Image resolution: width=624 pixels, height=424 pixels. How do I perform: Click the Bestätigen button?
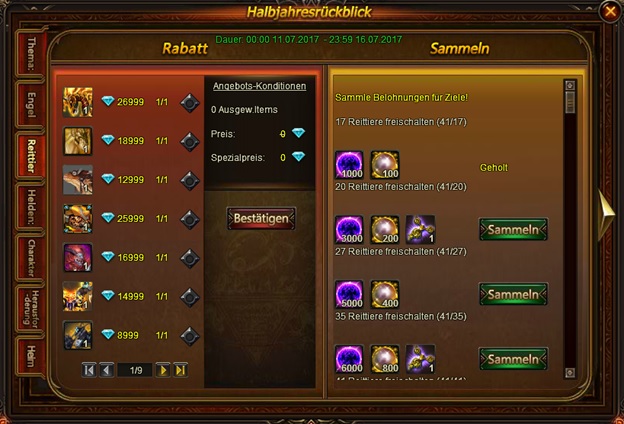click(261, 218)
